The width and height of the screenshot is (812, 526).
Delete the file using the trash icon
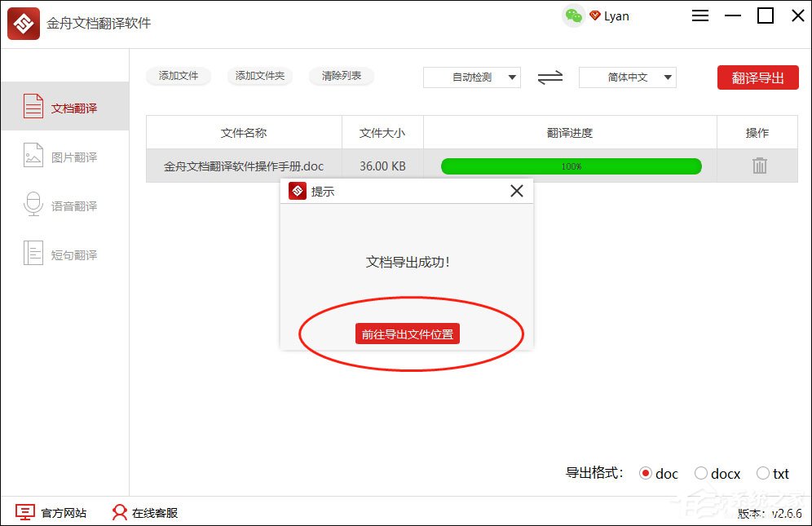[758, 165]
